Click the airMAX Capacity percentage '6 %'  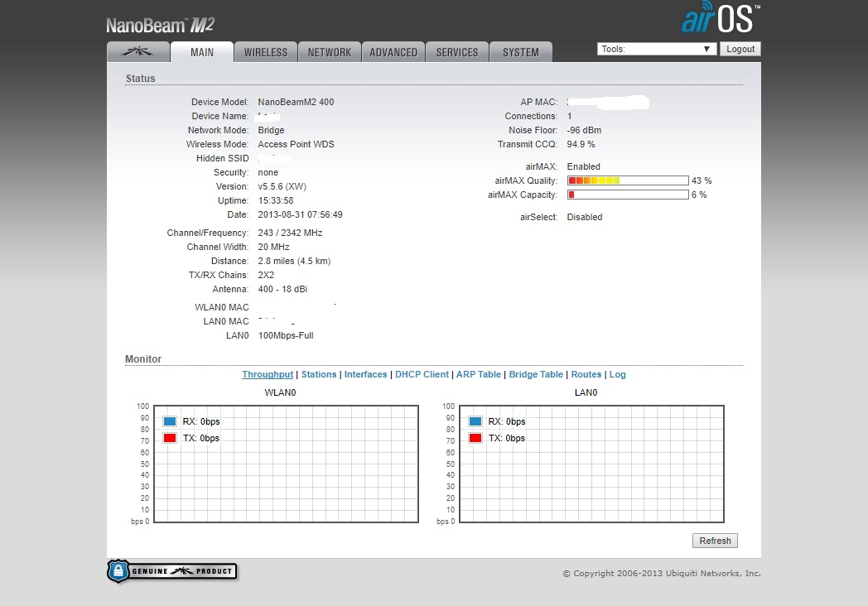click(699, 195)
